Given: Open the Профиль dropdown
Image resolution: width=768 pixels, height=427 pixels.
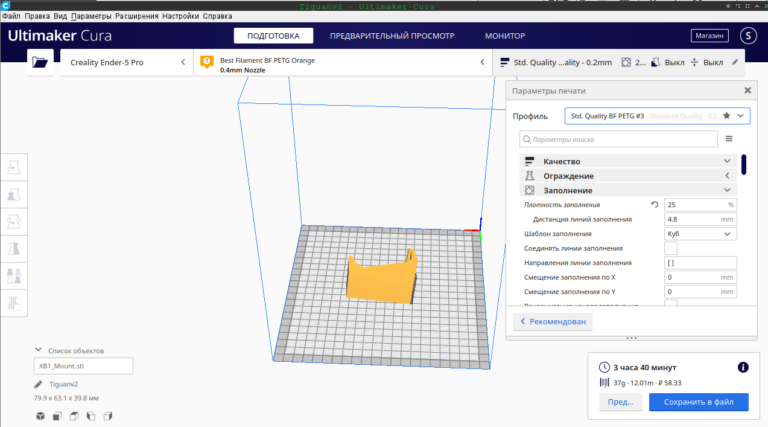Looking at the screenshot, I should click(657, 116).
